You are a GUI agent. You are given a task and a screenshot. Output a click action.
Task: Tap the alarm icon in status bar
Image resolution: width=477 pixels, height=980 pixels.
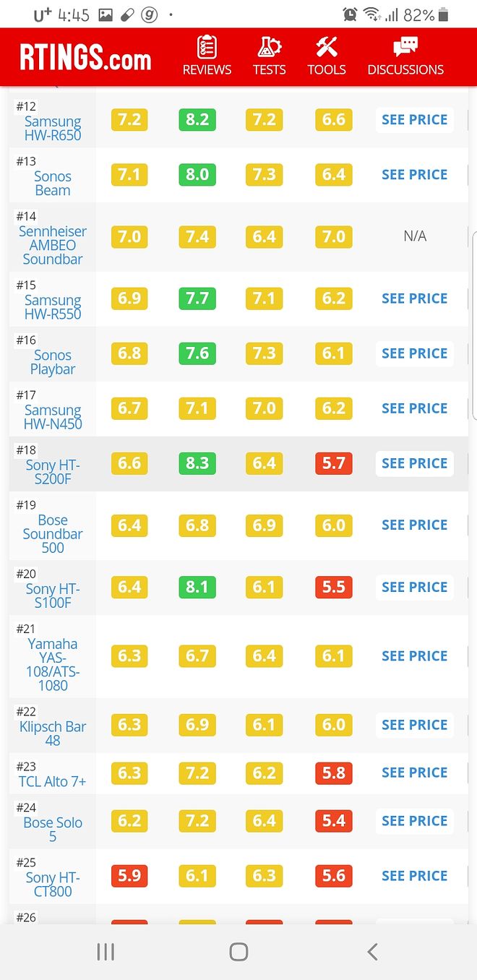[350, 14]
